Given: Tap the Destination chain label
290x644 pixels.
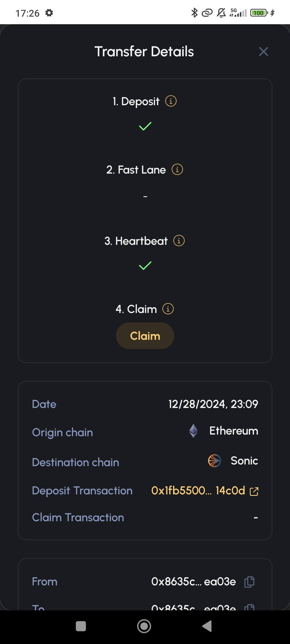Looking at the screenshot, I should pyautogui.click(x=75, y=462).
